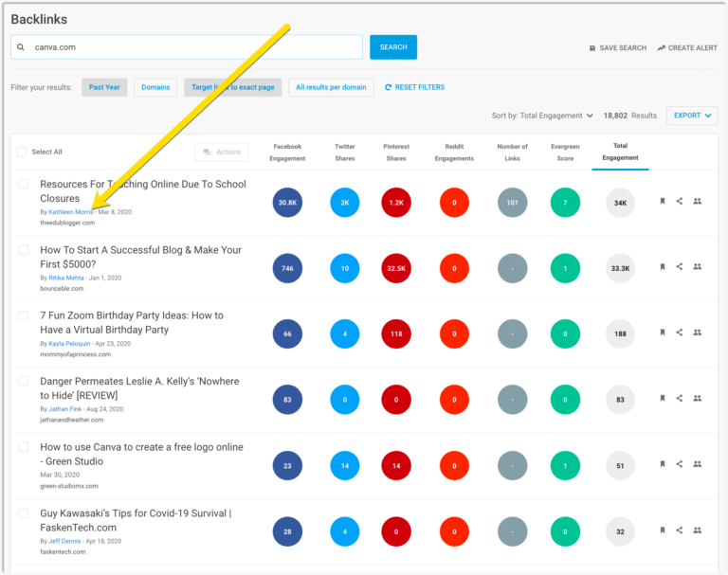The width and height of the screenshot is (728, 575).
Task: Click the 18,802 Results count
Action: (x=630, y=116)
